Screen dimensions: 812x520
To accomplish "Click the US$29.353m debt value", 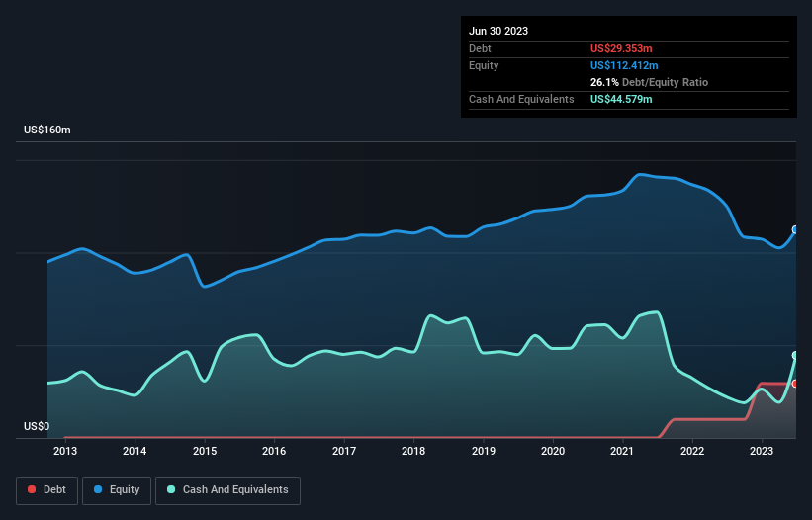I will [x=621, y=48].
